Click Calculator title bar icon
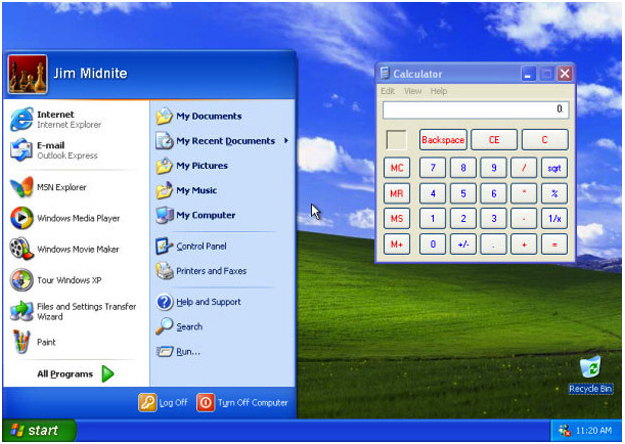This screenshot has height=444, width=625. (385, 73)
